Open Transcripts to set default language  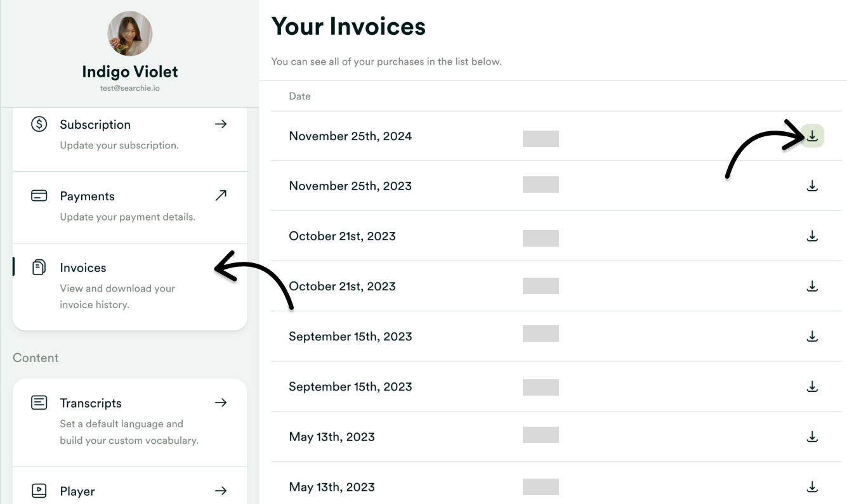click(x=90, y=402)
